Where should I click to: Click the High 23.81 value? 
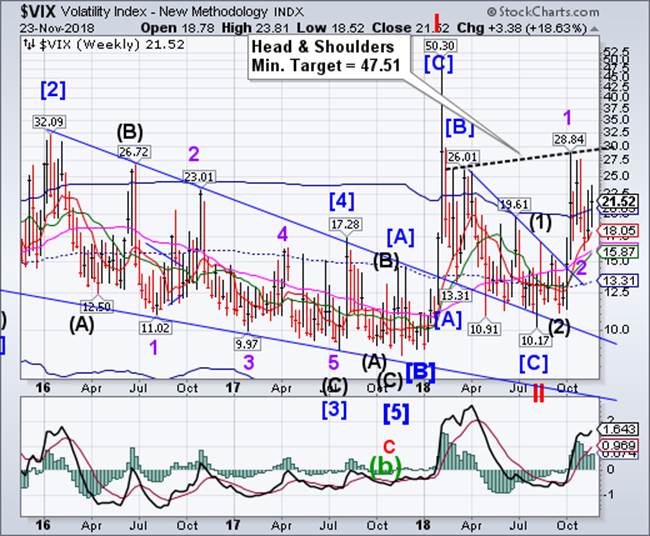[256, 28]
